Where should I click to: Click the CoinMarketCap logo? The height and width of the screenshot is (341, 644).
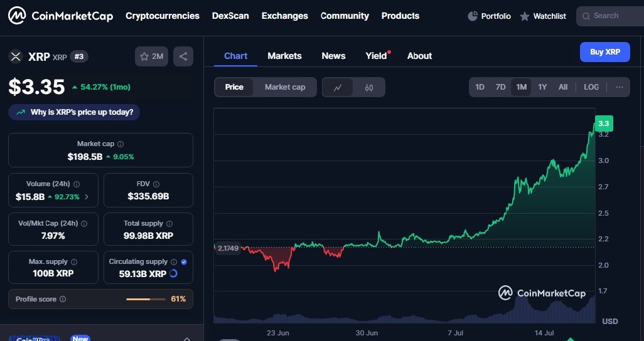coord(61,16)
